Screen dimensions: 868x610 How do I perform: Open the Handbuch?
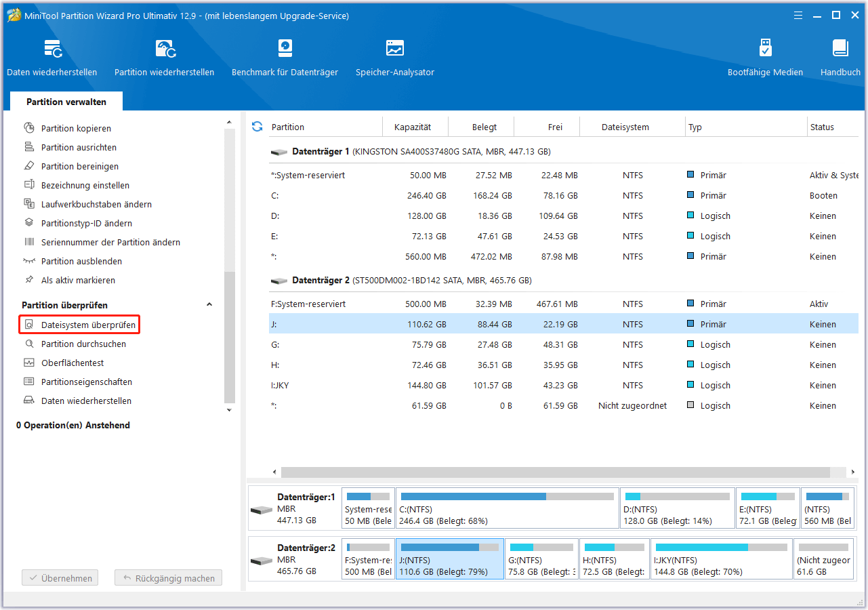click(x=840, y=58)
